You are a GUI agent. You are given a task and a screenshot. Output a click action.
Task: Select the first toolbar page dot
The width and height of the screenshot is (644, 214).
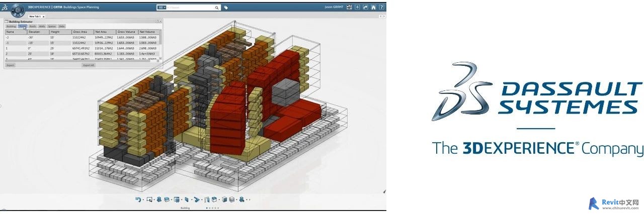click(x=207, y=207)
